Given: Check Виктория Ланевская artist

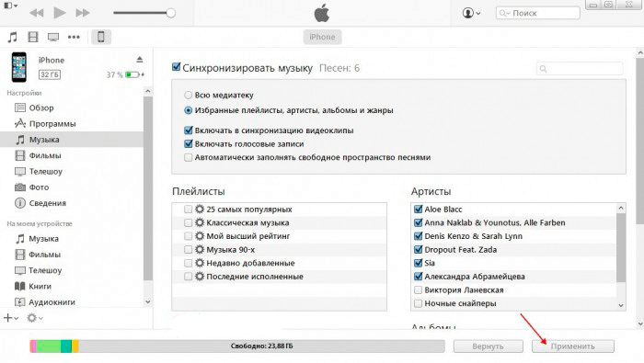Looking at the screenshot, I should coord(418,290).
